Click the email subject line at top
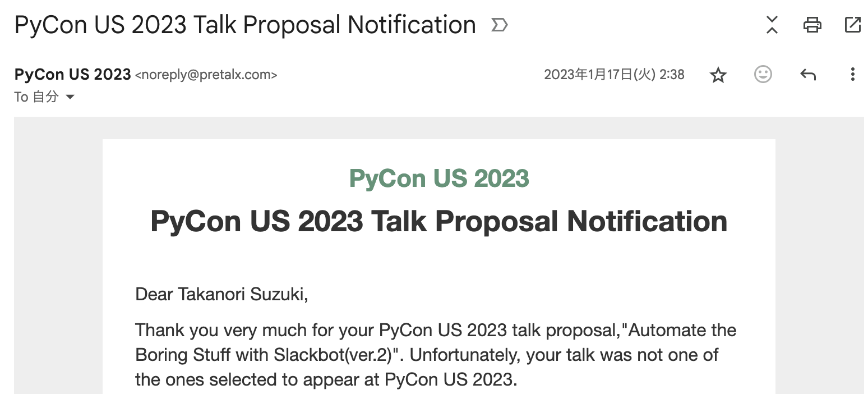 coord(245,25)
